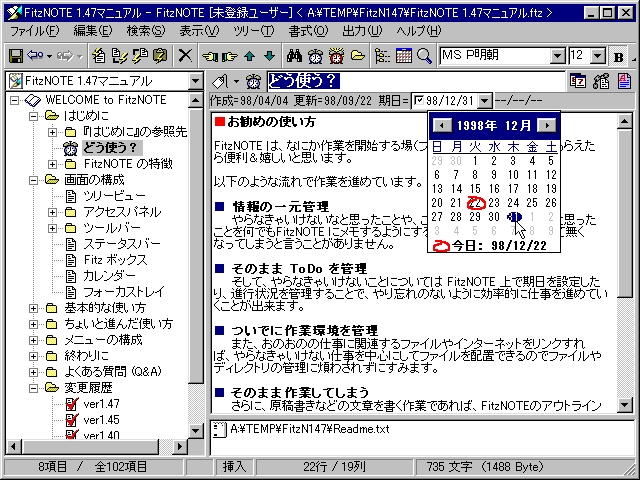The image size is (640, 480).
Task: Toggle bold formatting button
Action: (x=618, y=56)
